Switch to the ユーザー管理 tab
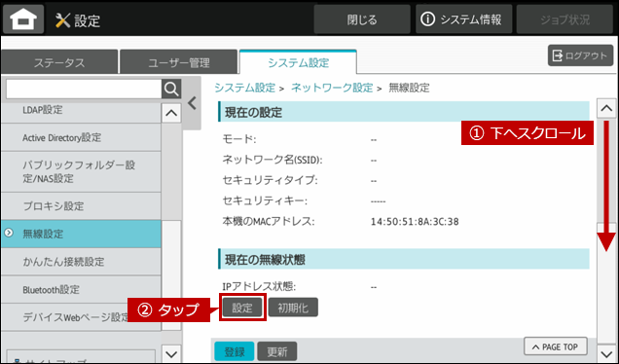The width and height of the screenshot is (619, 364). [x=178, y=62]
